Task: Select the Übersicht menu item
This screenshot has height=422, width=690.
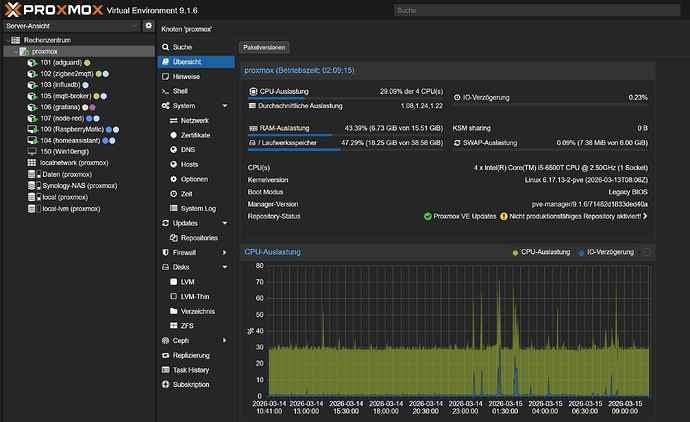Action: (x=196, y=62)
